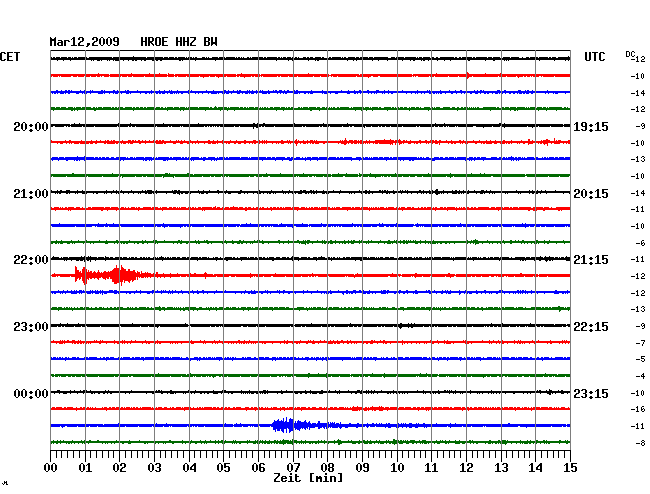This screenshot has height=494, width=650.
Task: Click minute tick label '03' on axis
Action: point(154,468)
